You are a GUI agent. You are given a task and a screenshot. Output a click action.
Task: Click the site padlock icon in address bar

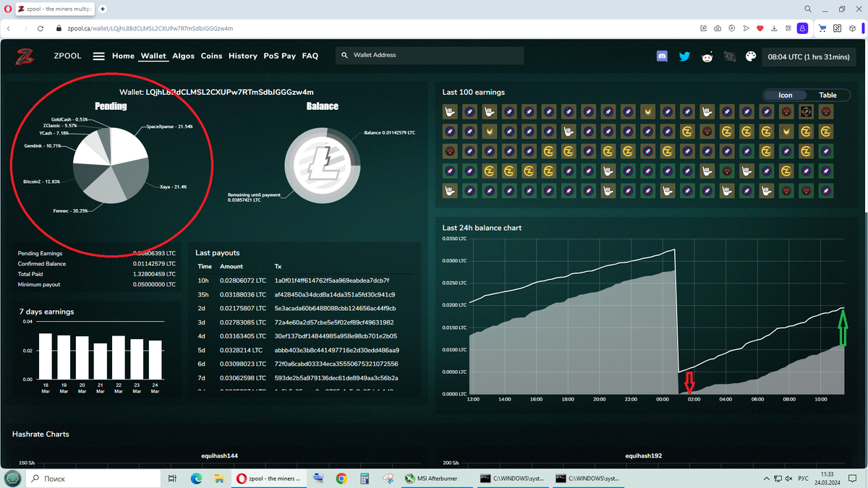[60, 29]
